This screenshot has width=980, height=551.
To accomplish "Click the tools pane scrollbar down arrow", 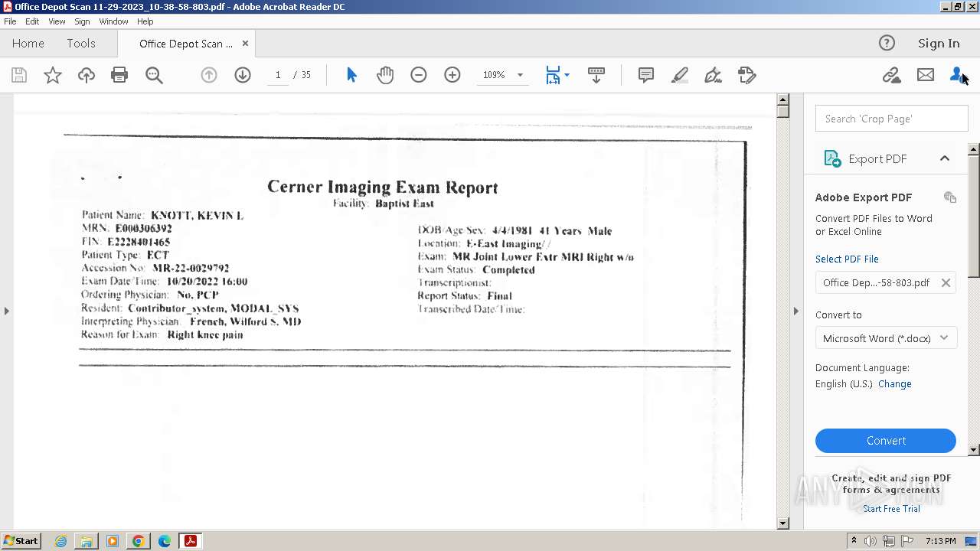I will point(974,450).
